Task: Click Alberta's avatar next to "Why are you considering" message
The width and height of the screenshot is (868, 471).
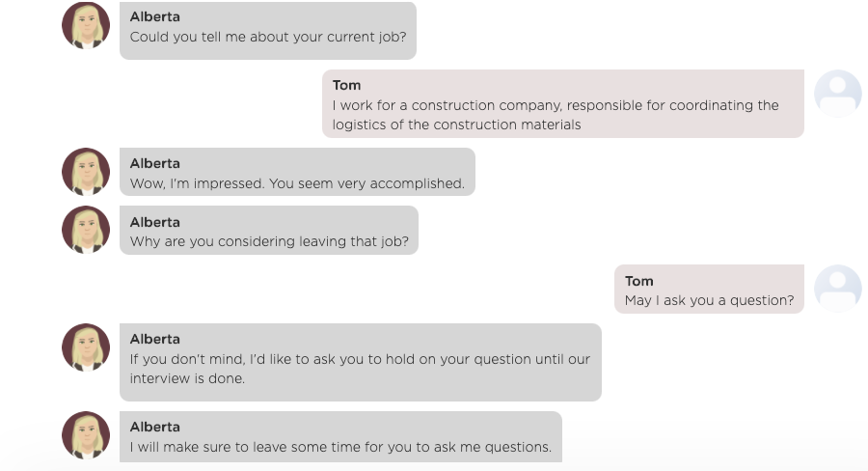Action: [x=86, y=230]
